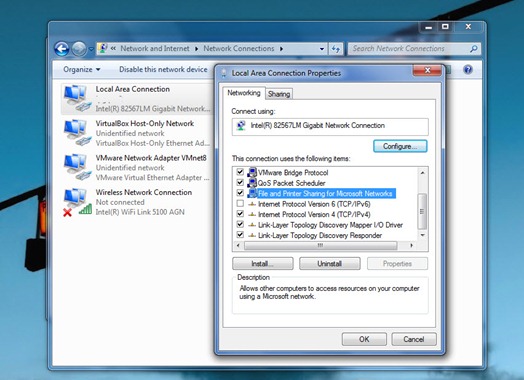524x380 pixels.
Task: Open the recent pages dropdown arrow
Action: coord(91,49)
